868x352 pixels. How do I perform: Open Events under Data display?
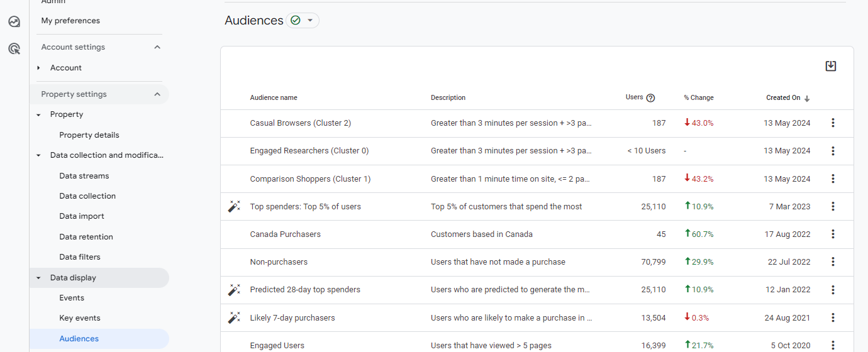pos(72,298)
